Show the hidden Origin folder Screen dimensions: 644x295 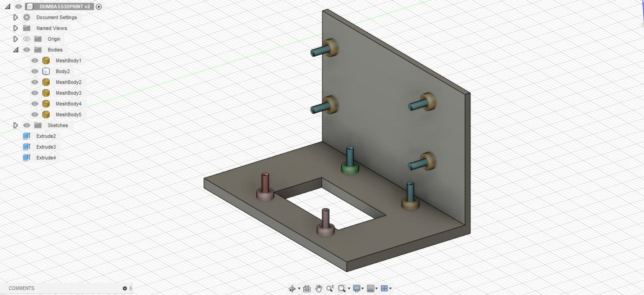click(27, 39)
